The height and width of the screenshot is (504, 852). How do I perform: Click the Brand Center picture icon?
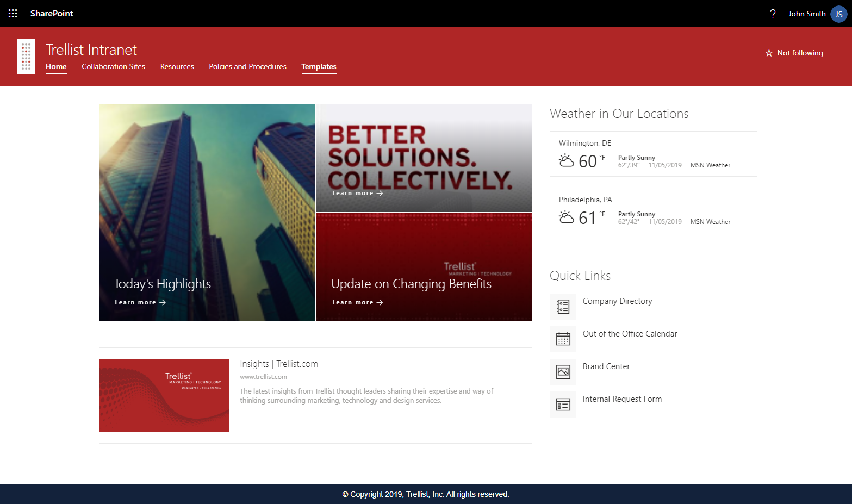click(x=563, y=372)
